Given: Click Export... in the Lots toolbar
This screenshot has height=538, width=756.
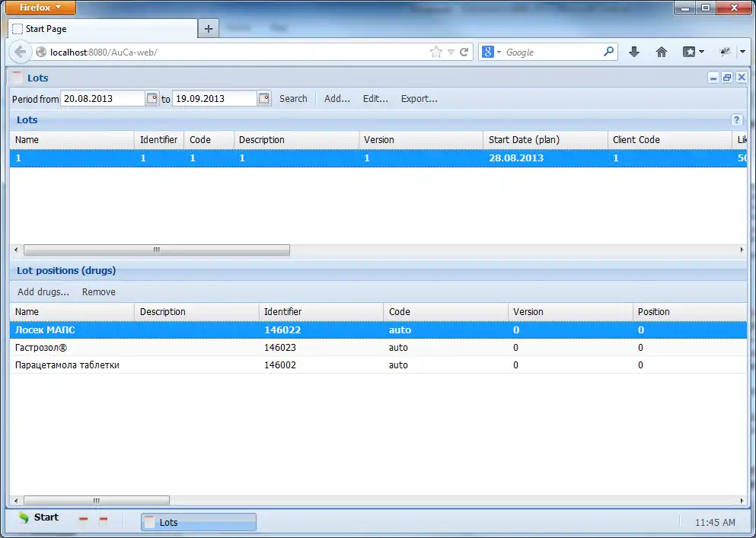Looking at the screenshot, I should tap(419, 98).
